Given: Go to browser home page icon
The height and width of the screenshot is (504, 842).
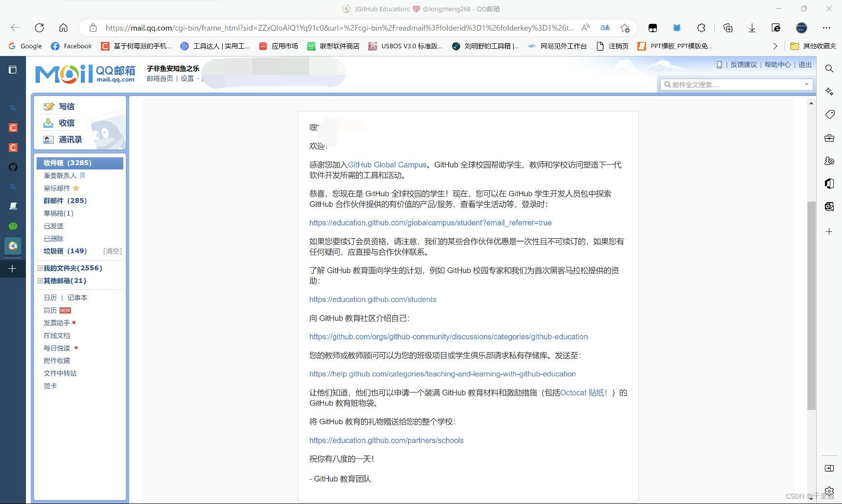Looking at the screenshot, I should 63,28.
